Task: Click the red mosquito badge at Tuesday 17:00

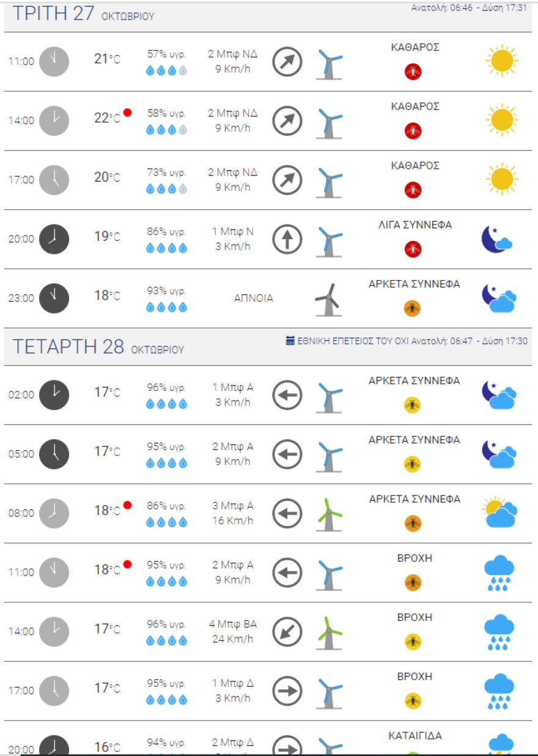Action: pos(413,190)
